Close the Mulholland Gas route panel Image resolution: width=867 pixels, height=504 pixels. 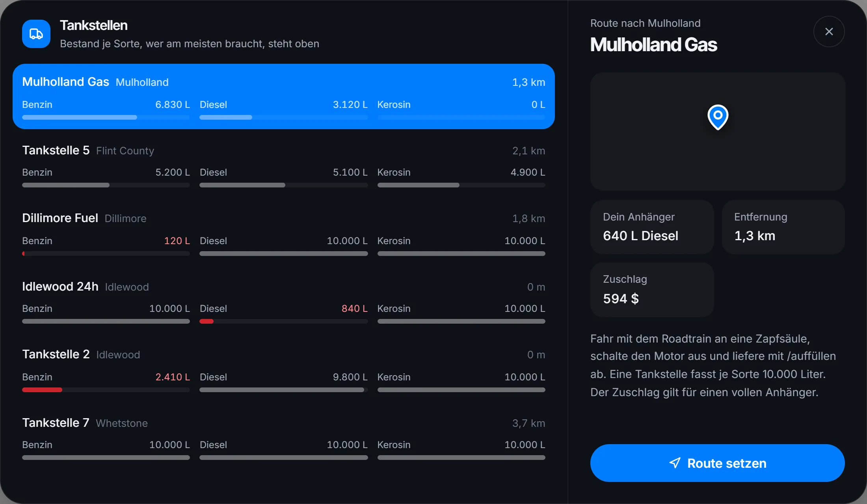pyautogui.click(x=829, y=31)
